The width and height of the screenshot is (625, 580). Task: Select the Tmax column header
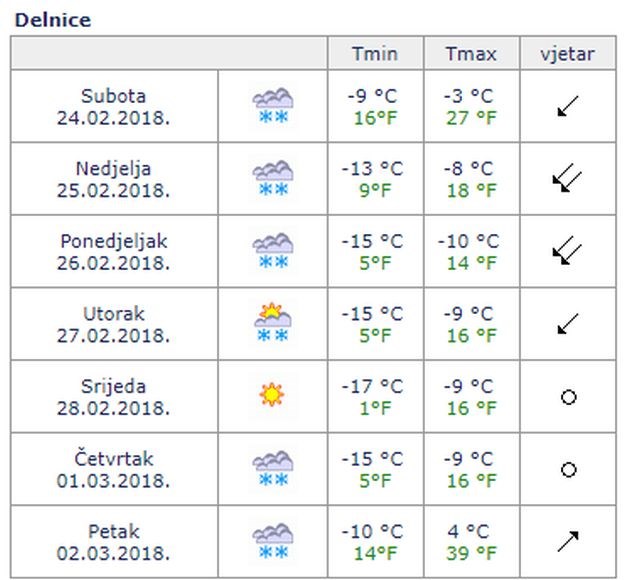pyautogui.click(x=472, y=53)
